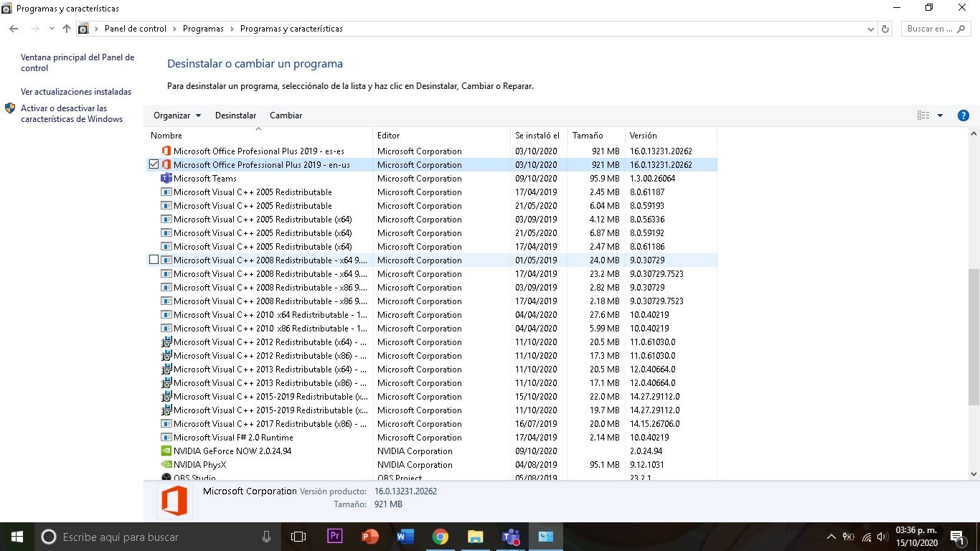The width and height of the screenshot is (980, 551).
Task: Click Visual C++ 2013 Redistributable (x86) icon
Action: (x=166, y=382)
